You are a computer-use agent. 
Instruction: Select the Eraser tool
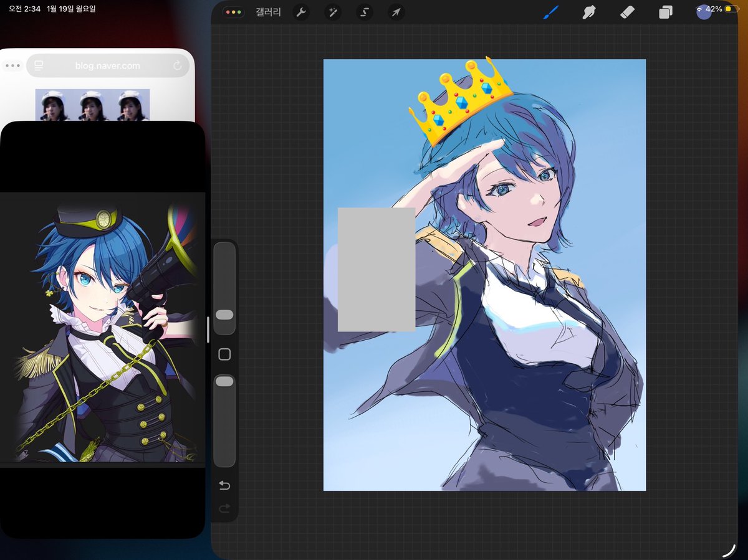point(627,12)
